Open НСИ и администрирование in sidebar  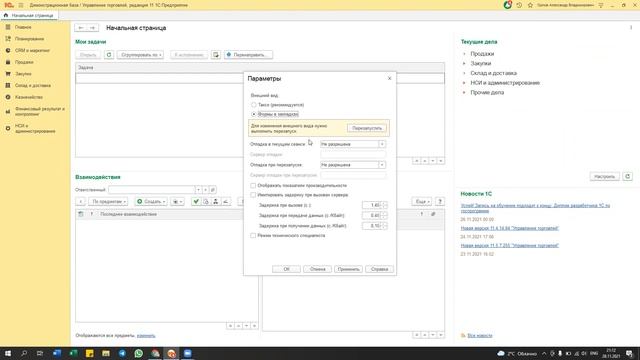pos(35,129)
